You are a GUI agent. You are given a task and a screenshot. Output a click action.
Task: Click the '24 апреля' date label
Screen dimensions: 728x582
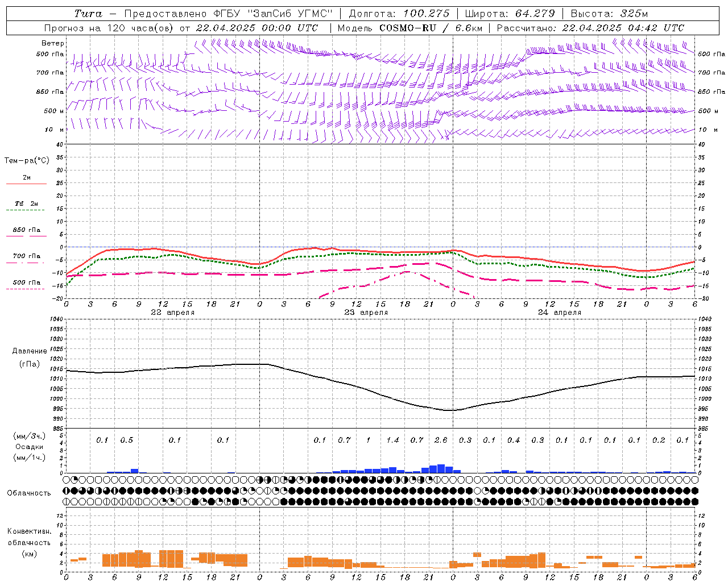pyautogui.click(x=560, y=312)
